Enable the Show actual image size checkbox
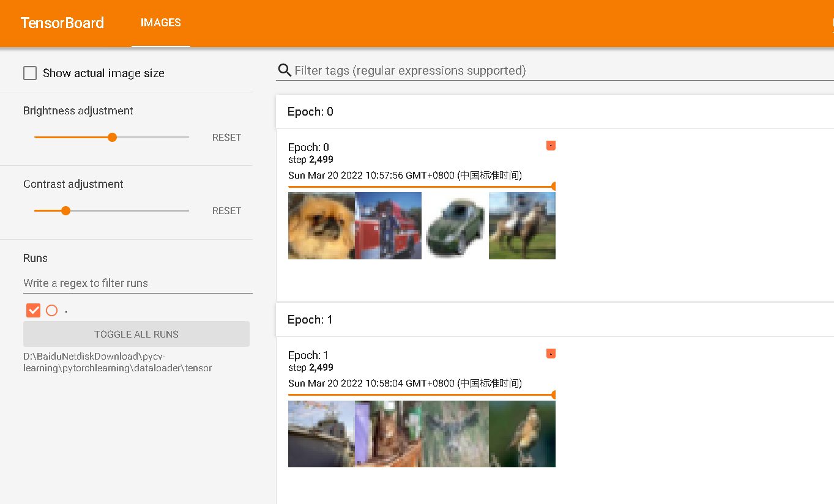This screenshot has width=834, height=504. pyautogui.click(x=30, y=73)
